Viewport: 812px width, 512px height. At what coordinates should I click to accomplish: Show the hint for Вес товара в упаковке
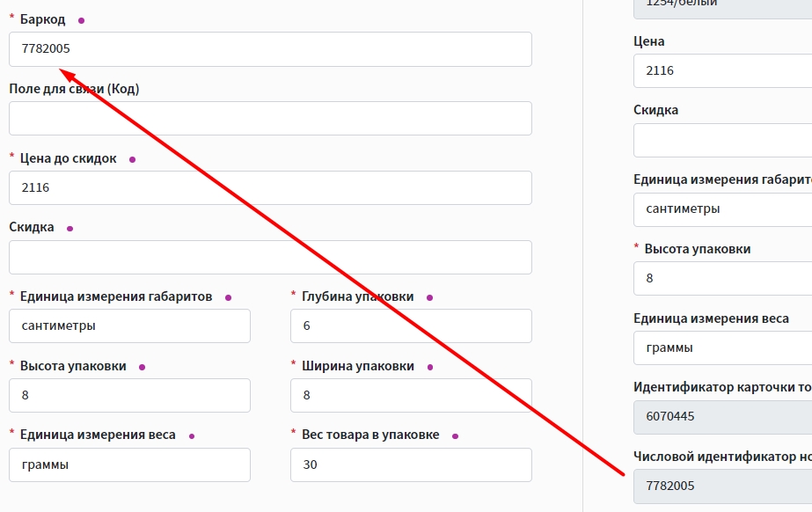[x=455, y=435]
